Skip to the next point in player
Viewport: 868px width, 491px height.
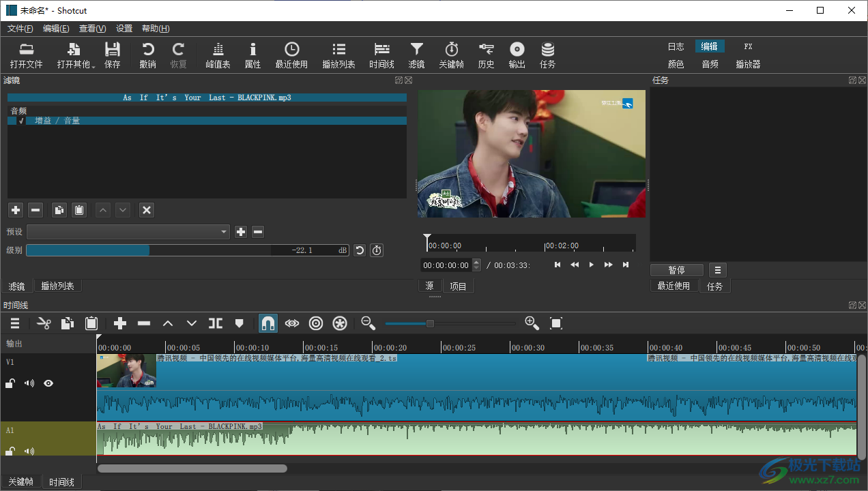click(626, 265)
